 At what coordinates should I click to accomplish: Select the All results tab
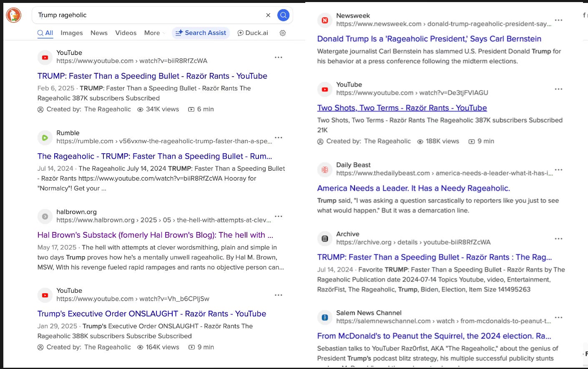pyautogui.click(x=45, y=33)
